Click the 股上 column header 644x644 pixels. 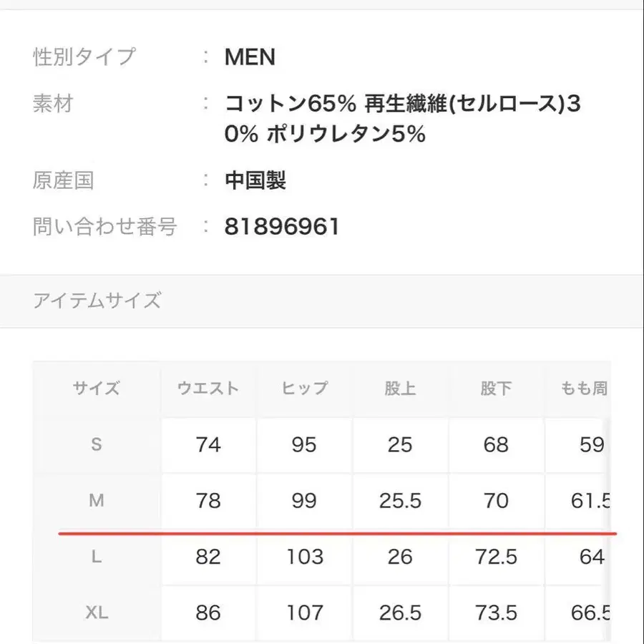(x=400, y=389)
